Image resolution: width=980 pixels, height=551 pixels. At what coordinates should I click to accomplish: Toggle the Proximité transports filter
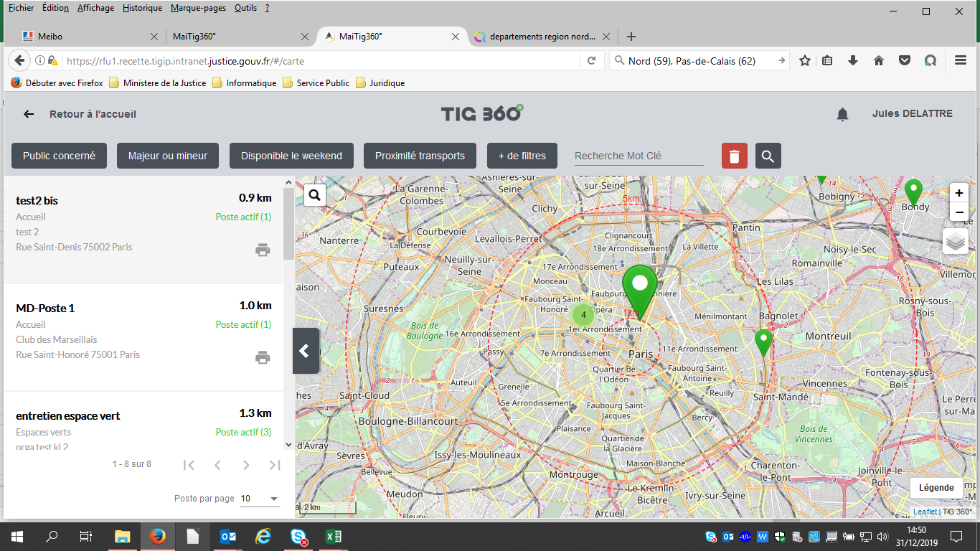(x=420, y=156)
